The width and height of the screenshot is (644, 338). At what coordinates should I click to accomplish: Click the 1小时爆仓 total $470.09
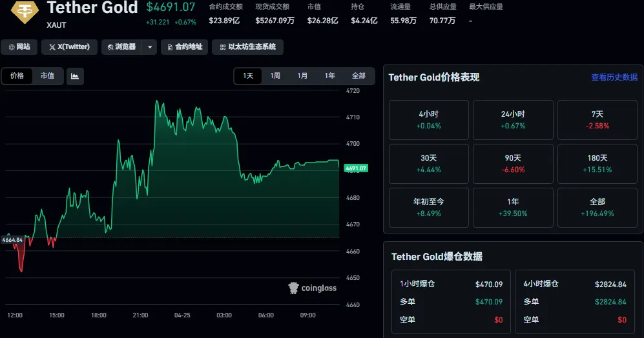point(489,284)
